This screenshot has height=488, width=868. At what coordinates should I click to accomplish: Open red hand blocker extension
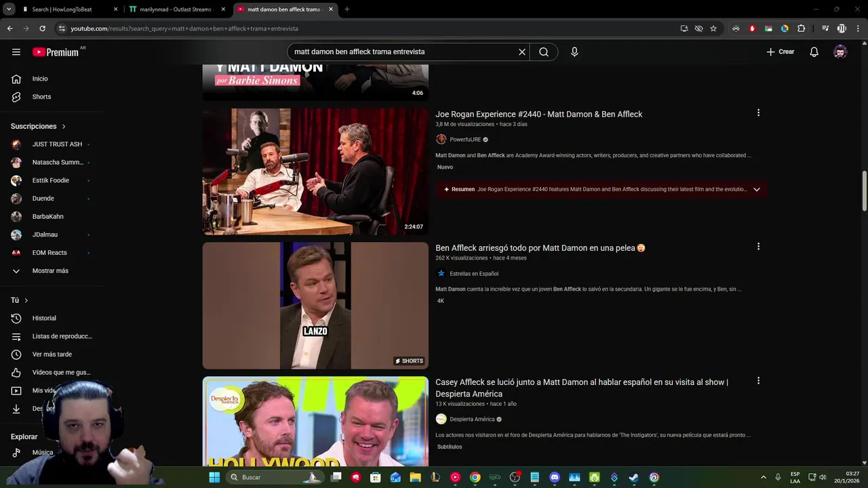point(752,28)
